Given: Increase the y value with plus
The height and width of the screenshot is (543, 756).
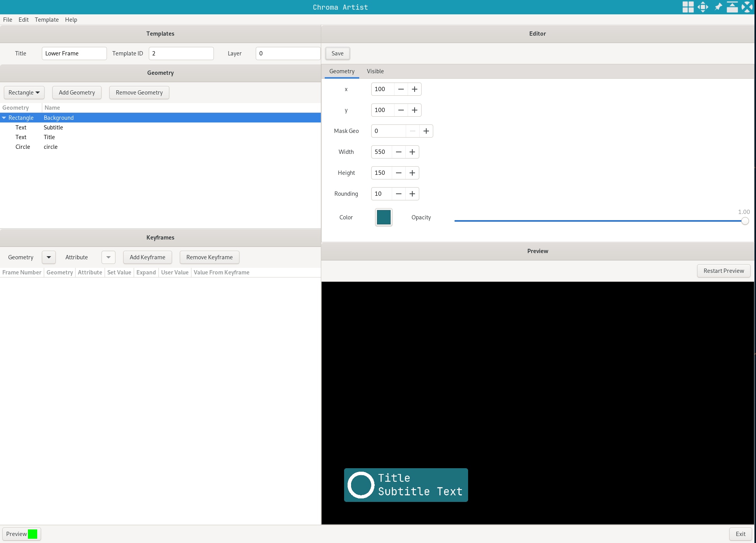Looking at the screenshot, I should coord(415,110).
